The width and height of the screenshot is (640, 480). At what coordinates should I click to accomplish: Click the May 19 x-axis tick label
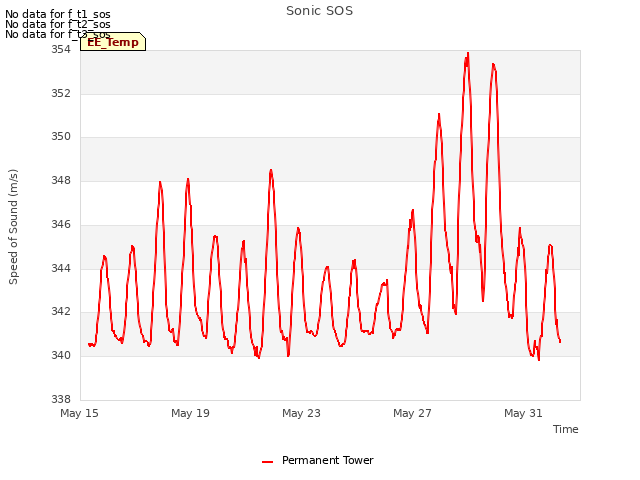coord(190,413)
